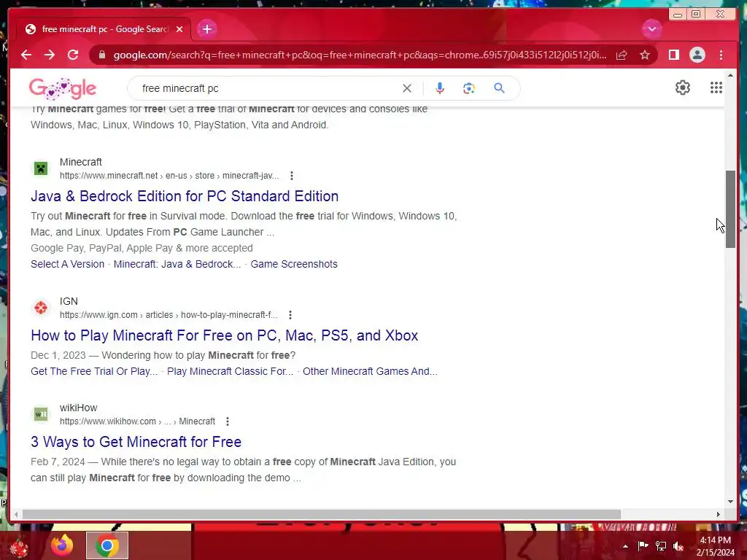Click the vertical scrollbar thumb
Viewport: 747px width, 560px height.
click(x=730, y=209)
